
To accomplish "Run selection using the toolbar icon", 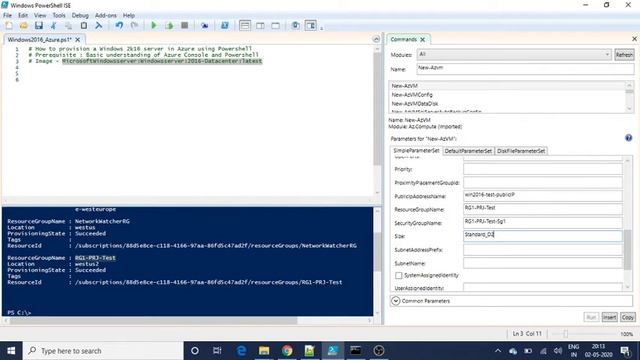I will pos(169,26).
